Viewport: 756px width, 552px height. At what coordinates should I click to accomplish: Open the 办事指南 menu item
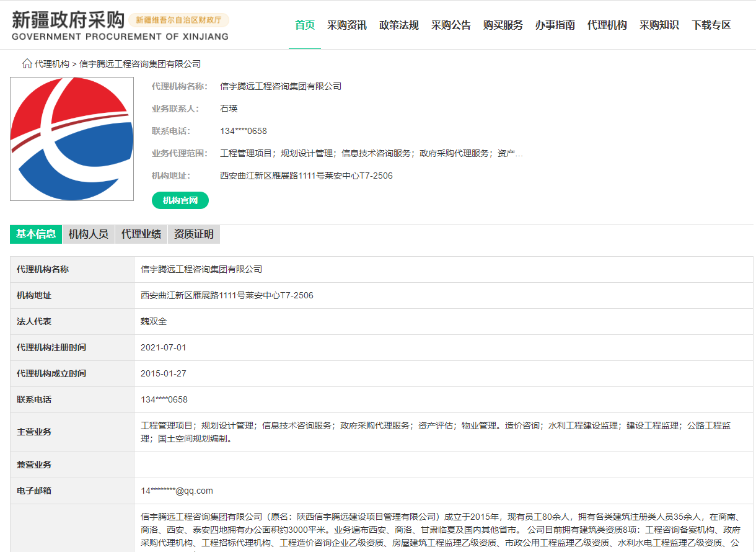[555, 25]
